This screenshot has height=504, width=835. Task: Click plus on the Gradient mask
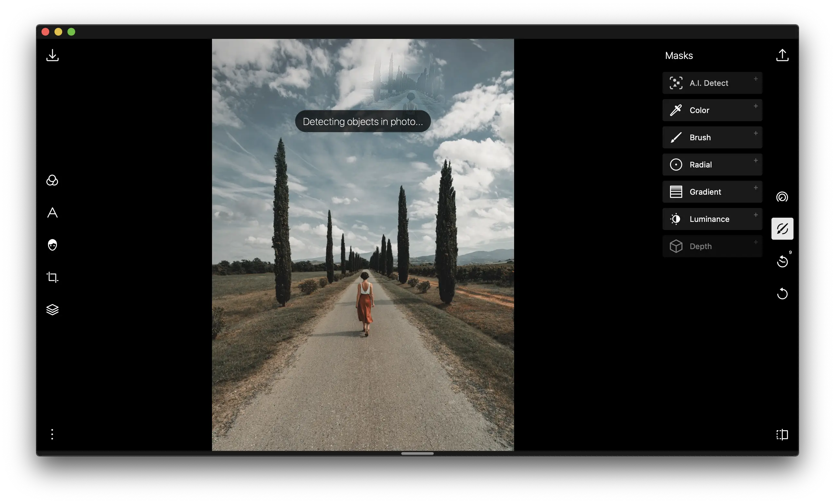pos(756,188)
